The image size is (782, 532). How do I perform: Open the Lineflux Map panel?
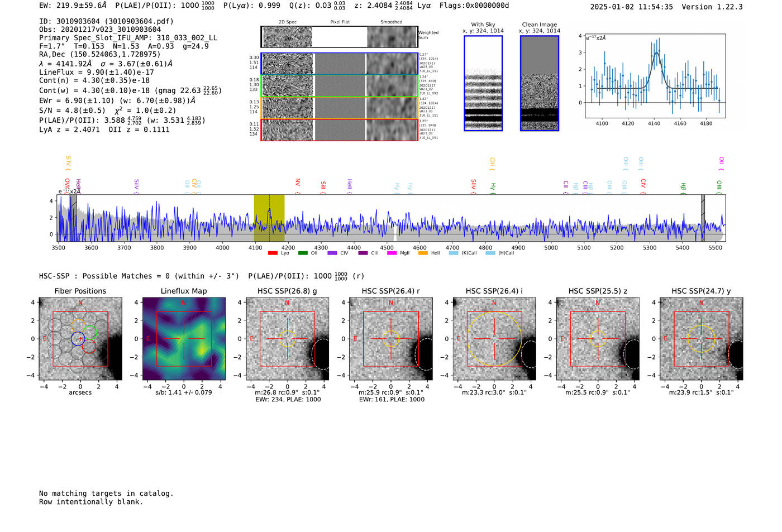click(184, 339)
